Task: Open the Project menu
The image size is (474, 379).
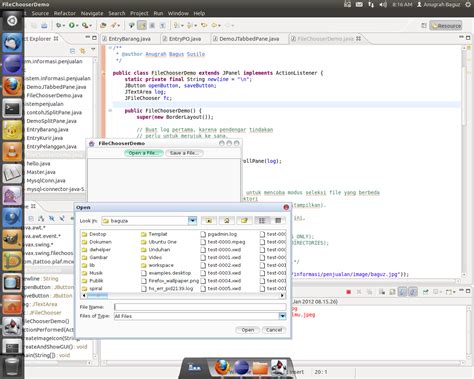Action: click(139, 13)
